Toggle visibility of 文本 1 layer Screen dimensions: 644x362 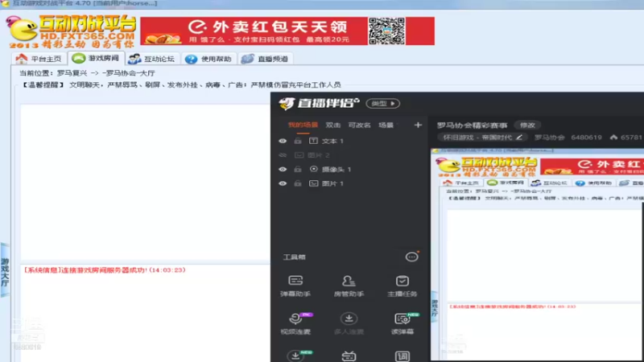(x=283, y=141)
